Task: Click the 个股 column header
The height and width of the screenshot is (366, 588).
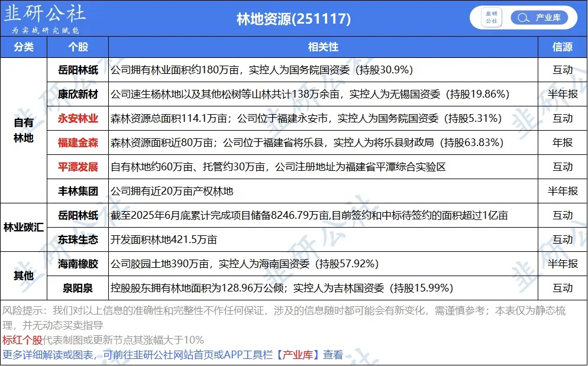Action: [77, 47]
